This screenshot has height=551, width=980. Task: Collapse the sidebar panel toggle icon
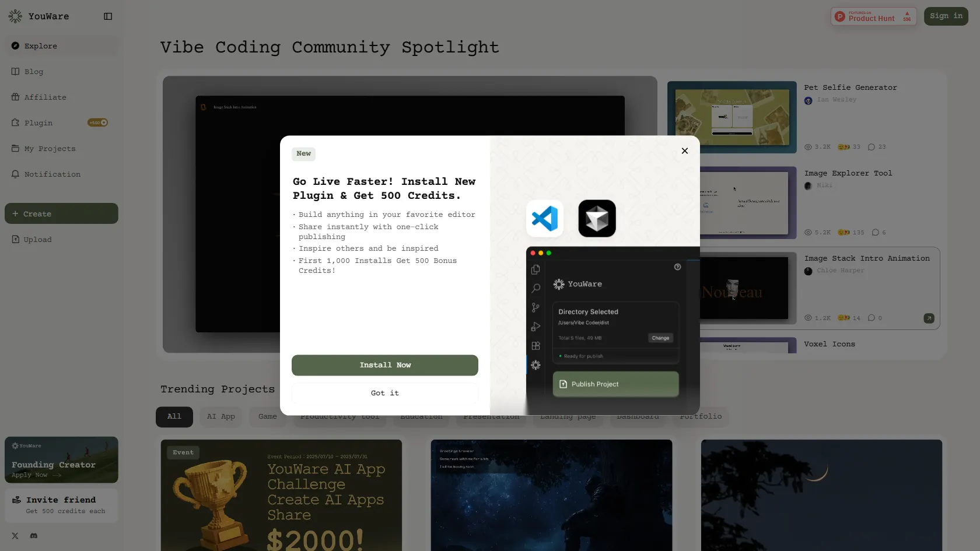pos(108,16)
